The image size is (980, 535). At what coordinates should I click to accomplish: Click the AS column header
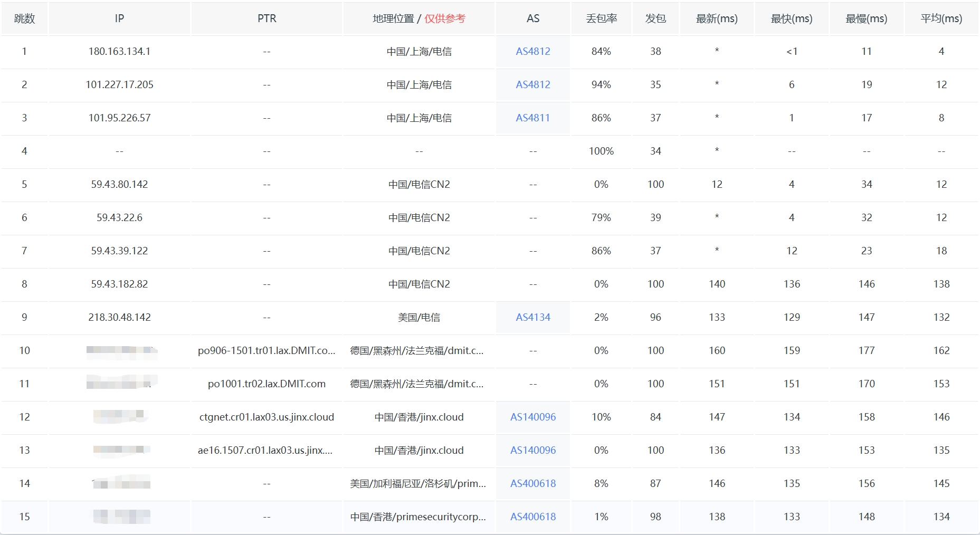(533, 18)
